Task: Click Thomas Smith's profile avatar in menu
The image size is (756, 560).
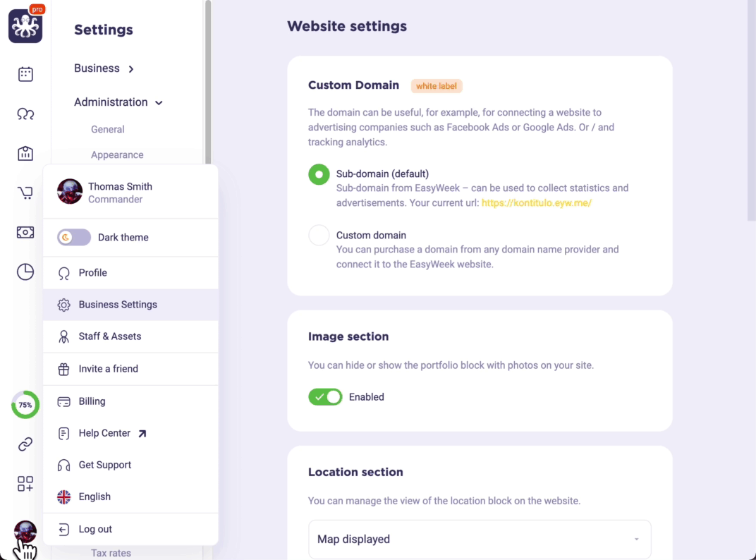Action: pyautogui.click(x=70, y=192)
